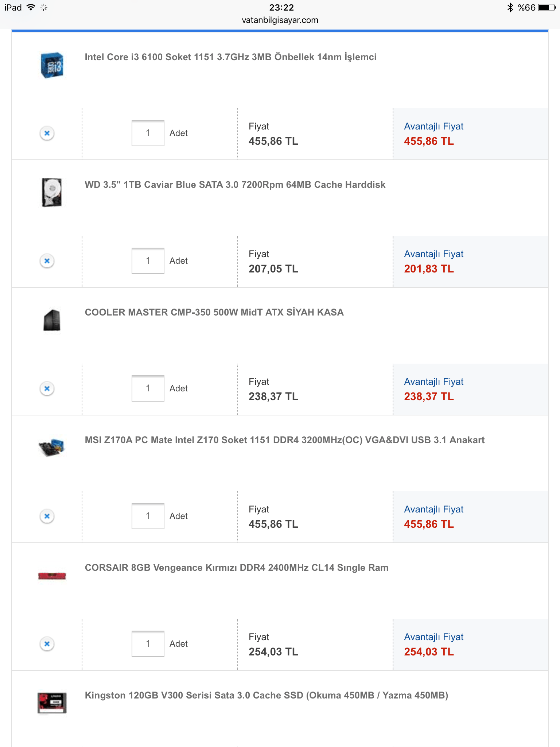The image size is (560, 747).
Task: Edit quantity field for WD harddisk
Action: point(148,261)
